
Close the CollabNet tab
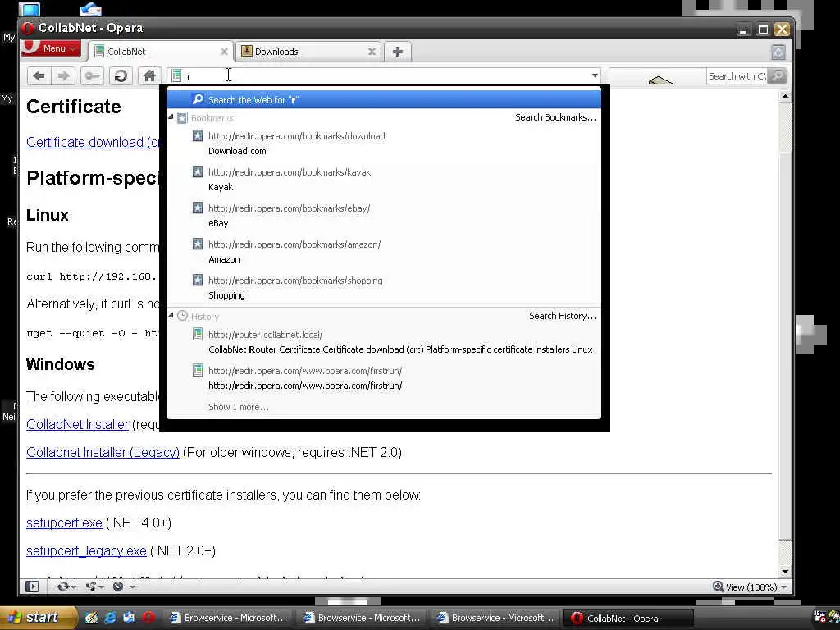pos(224,52)
